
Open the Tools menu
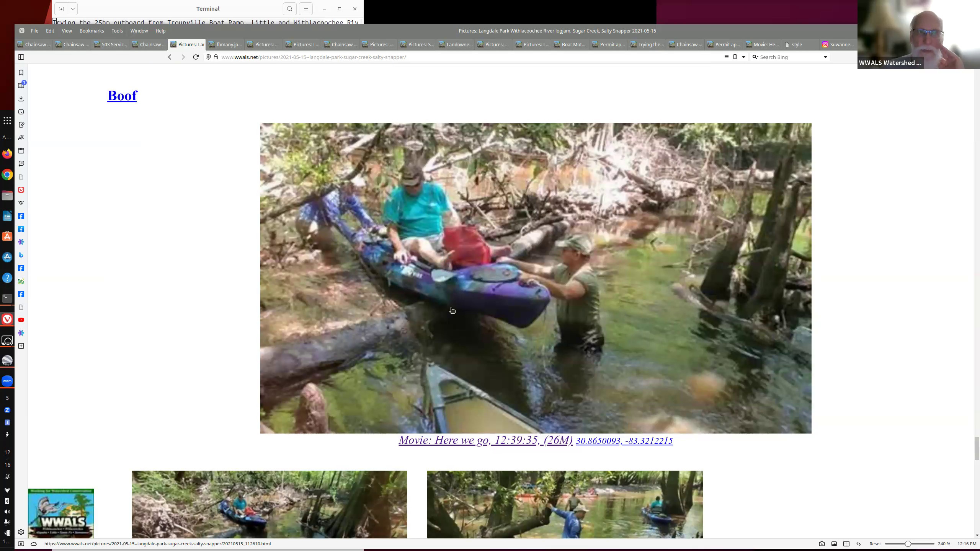pyautogui.click(x=117, y=31)
